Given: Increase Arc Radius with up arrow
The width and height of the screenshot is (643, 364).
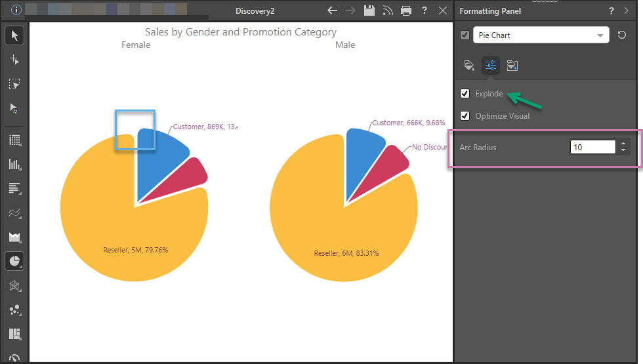Looking at the screenshot, I should [623, 144].
